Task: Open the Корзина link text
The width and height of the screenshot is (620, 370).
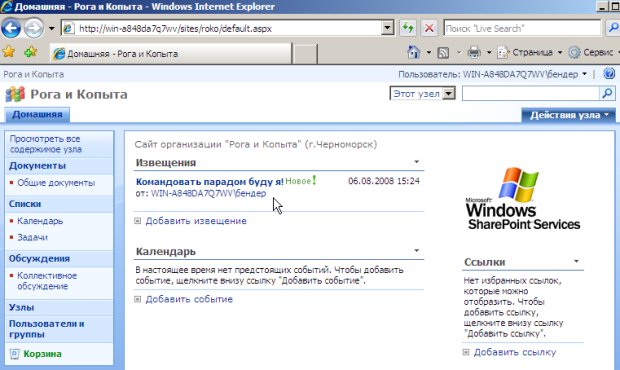Action: tap(42, 354)
